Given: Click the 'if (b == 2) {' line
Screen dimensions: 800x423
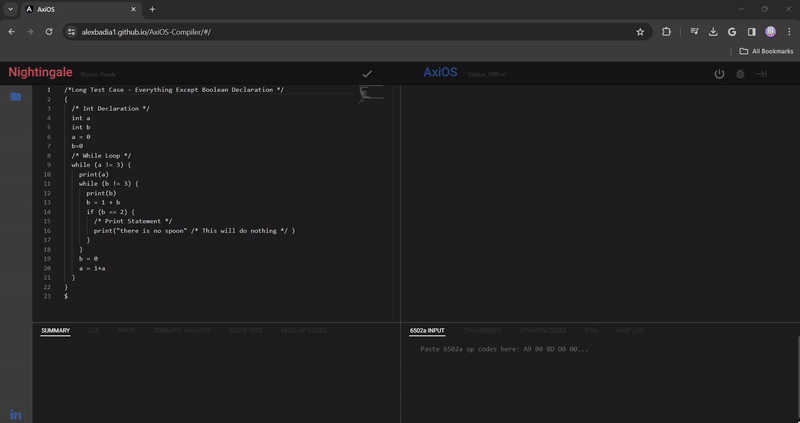Looking at the screenshot, I should click(111, 212).
